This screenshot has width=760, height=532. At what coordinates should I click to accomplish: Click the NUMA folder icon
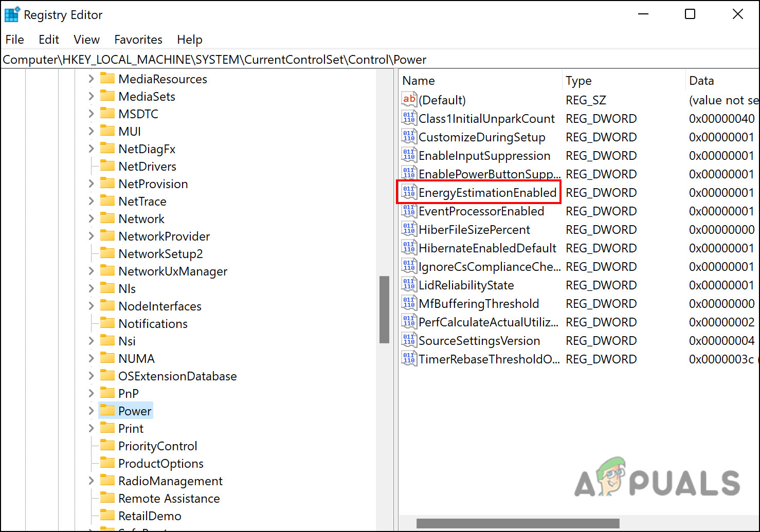click(107, 358)
